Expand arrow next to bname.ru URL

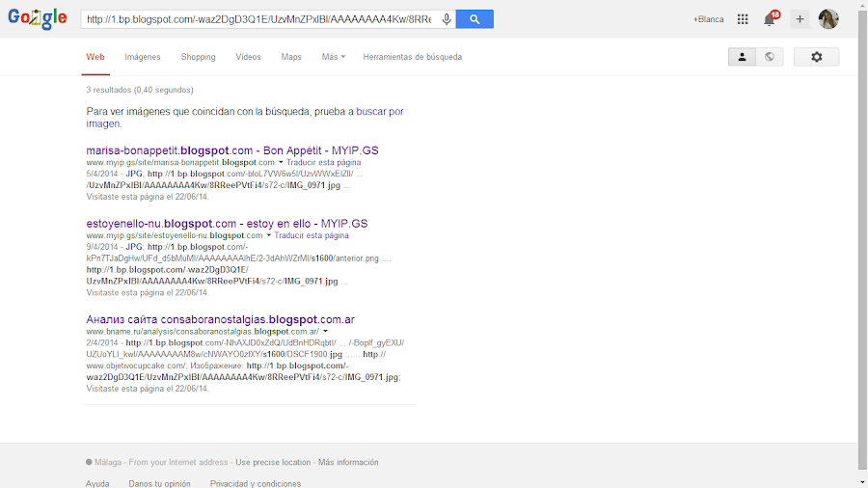click(x=326, y=332)
